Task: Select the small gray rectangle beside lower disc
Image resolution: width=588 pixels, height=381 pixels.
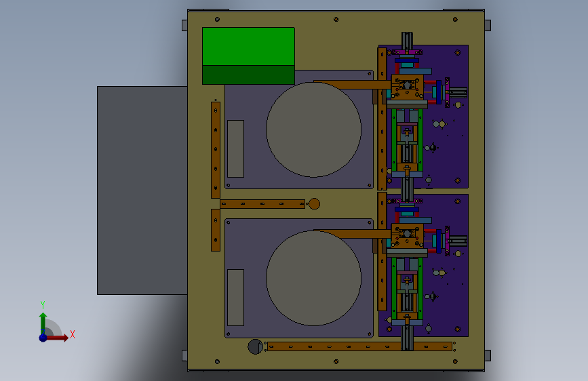Action: point(235,298)
